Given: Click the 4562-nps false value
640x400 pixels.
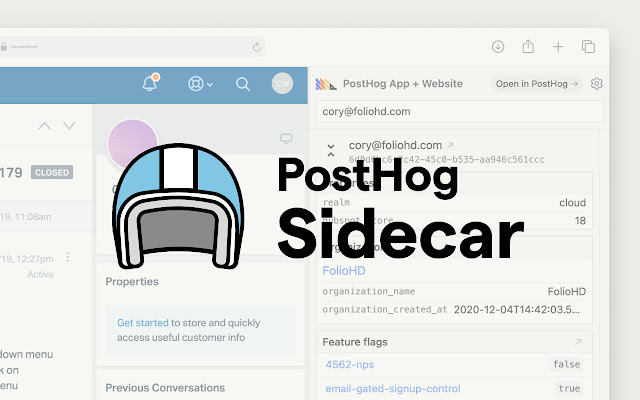Looking at the screenshot, I should click(x=566, y=364).
